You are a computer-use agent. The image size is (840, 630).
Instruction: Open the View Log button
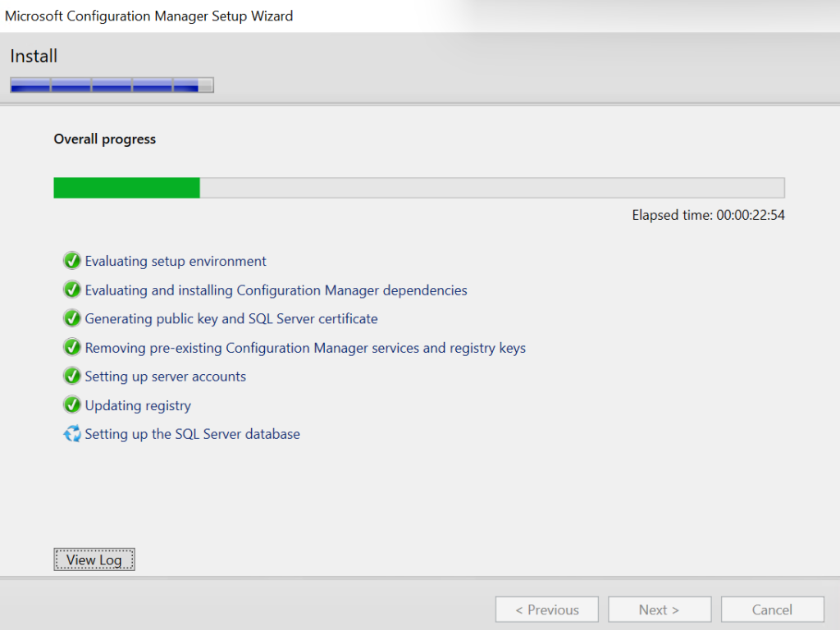tap(94, 560)
